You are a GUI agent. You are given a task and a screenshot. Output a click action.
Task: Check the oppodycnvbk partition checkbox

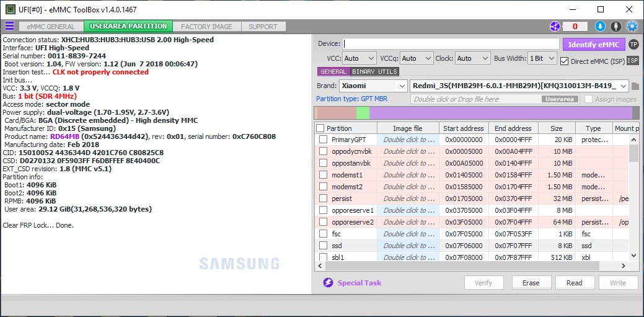click(x=323, y=151)
